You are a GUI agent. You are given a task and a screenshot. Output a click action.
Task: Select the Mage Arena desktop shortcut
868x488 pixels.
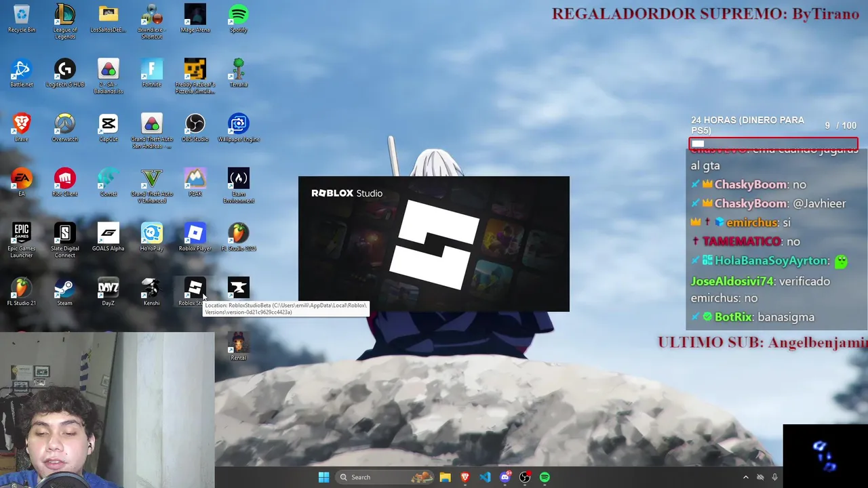(195, 19)
